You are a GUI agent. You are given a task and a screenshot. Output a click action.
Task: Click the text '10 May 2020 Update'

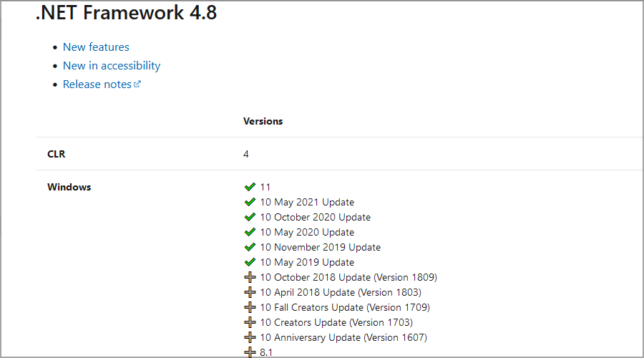(307, 232)
